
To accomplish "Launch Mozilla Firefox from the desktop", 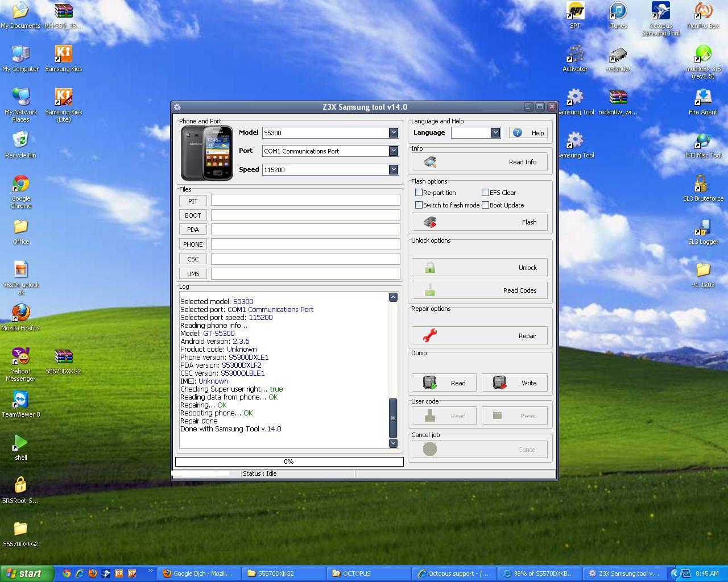I will coord(21,317).
